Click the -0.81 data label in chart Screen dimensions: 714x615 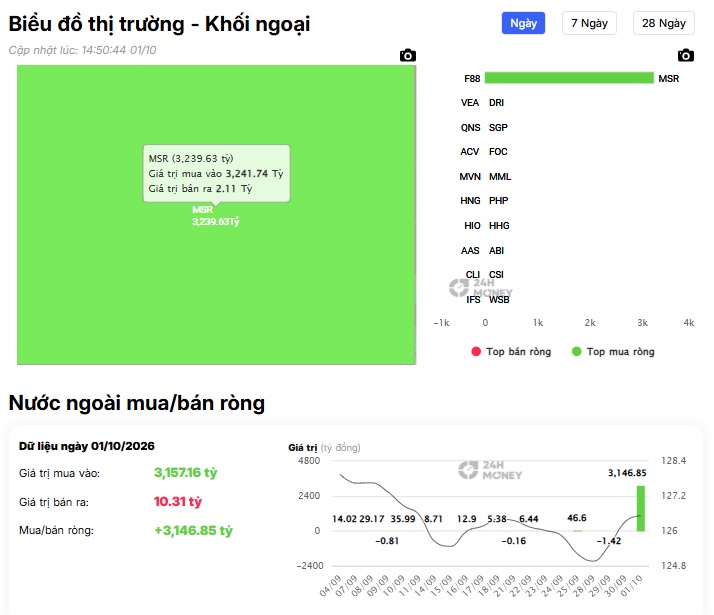tap(387, 541)
